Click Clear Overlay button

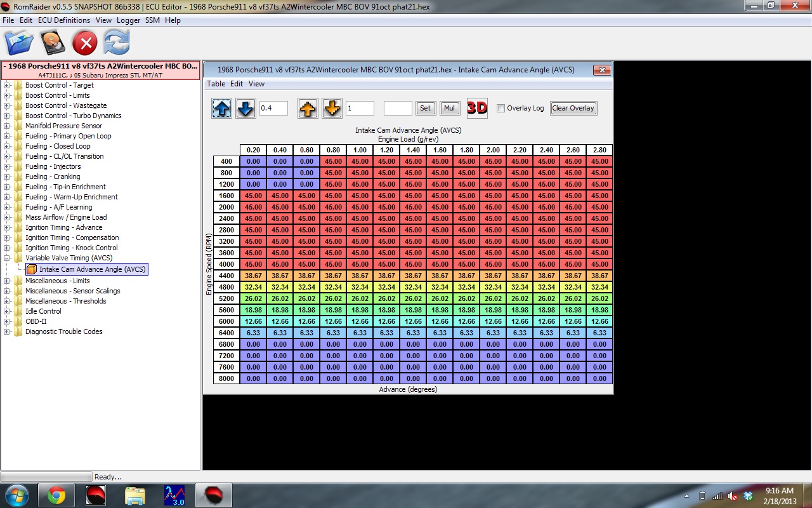(x=573, y=108)
